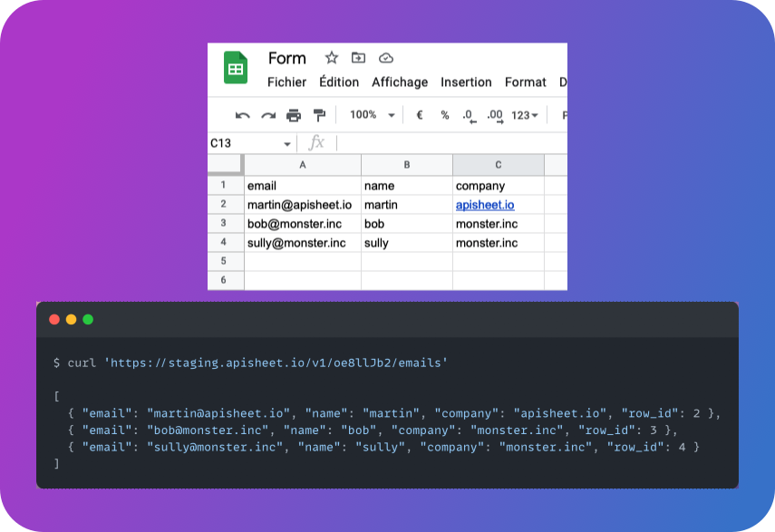775x532 pixels.
Task: Open the Édition menu
Action: tap(339, 82)
